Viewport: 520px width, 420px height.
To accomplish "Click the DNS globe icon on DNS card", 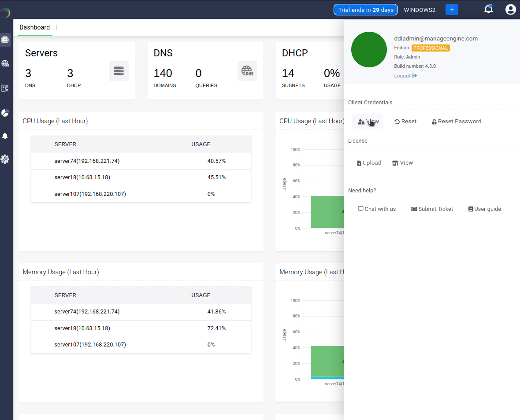I will 247,71.
